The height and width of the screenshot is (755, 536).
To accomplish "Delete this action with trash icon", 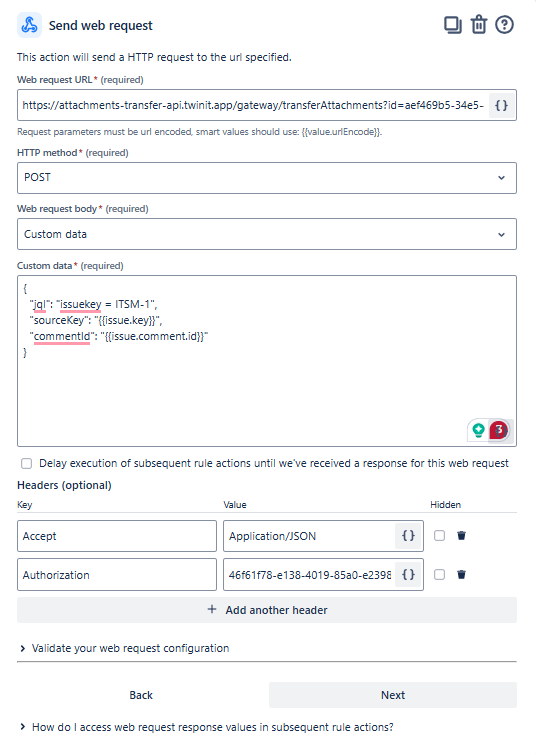I will pyautogui.click(x=479, y=25).
